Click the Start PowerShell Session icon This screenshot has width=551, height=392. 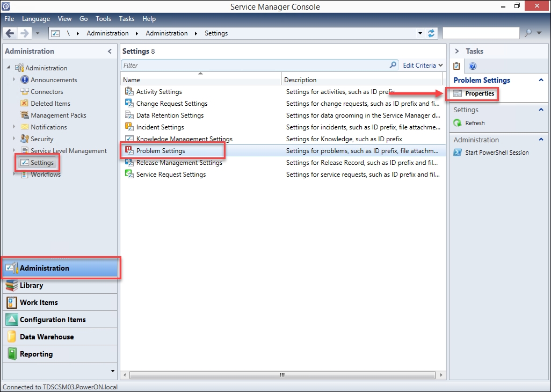pos(458,153)
